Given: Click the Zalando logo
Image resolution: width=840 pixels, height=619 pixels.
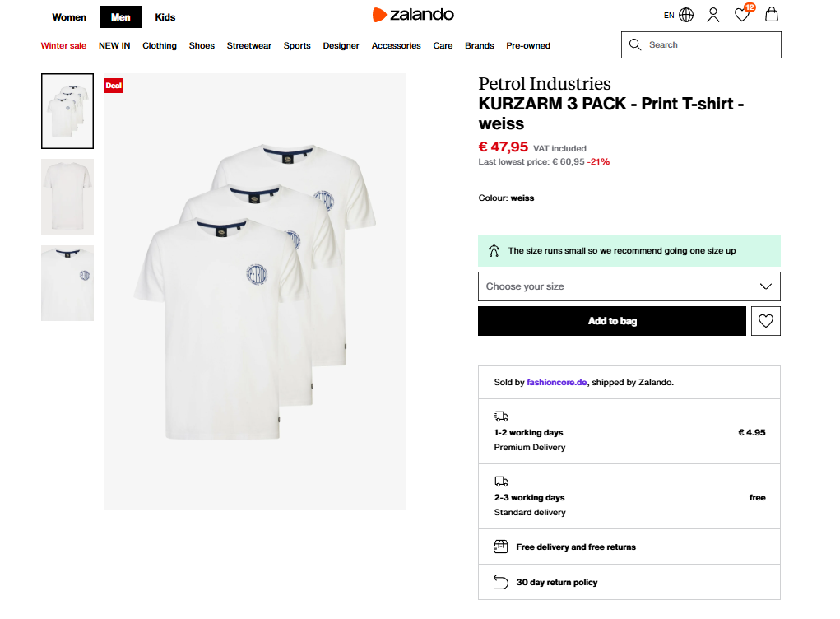Looking at the screenshot, I should [x=413, y=15].
